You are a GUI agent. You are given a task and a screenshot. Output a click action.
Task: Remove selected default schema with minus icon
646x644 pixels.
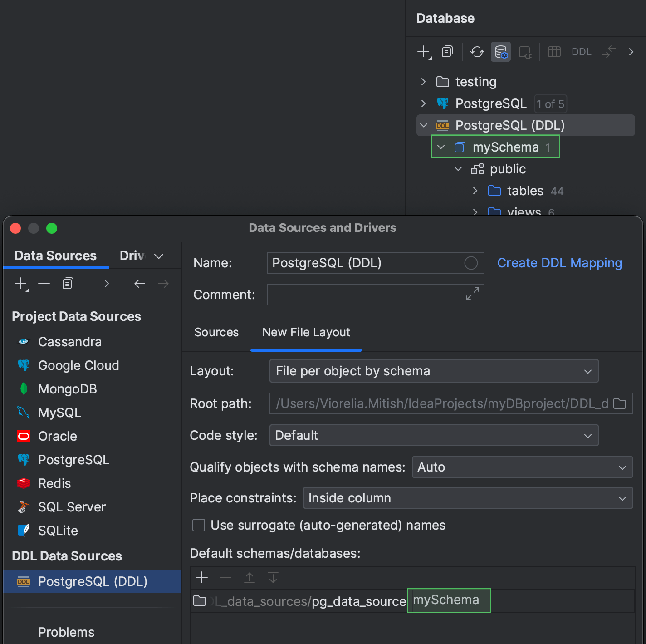point(225,578)
